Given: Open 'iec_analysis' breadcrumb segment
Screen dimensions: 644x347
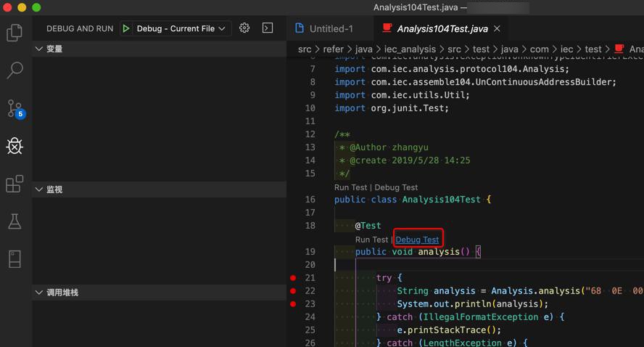Looking at the screenshot, I should point(410,49).
